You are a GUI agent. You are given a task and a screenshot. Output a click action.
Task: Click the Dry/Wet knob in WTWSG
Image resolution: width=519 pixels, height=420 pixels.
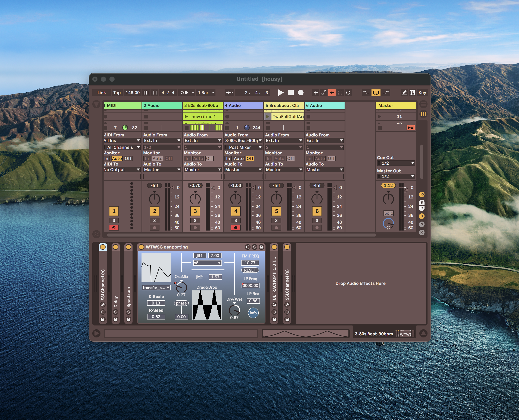click(x=234, y=309)
